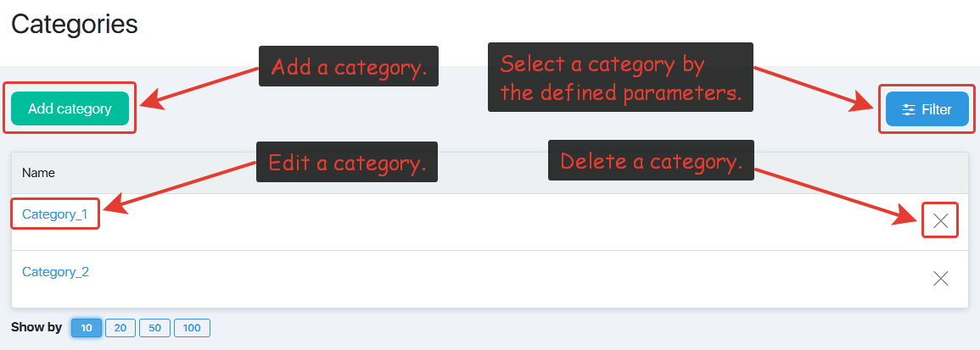Open the Category_2 link for editing
Image resolution: width=980 pixels, height=350 pixels.
(x=56, y=272)
